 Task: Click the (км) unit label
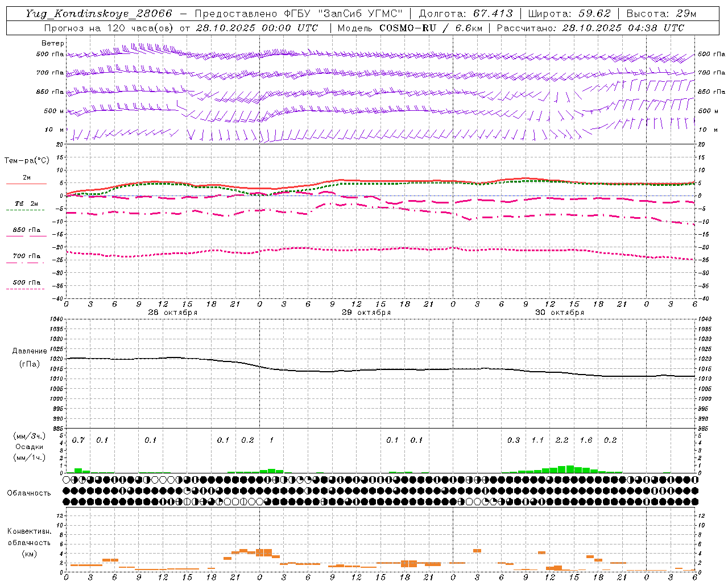pos(29,554)
